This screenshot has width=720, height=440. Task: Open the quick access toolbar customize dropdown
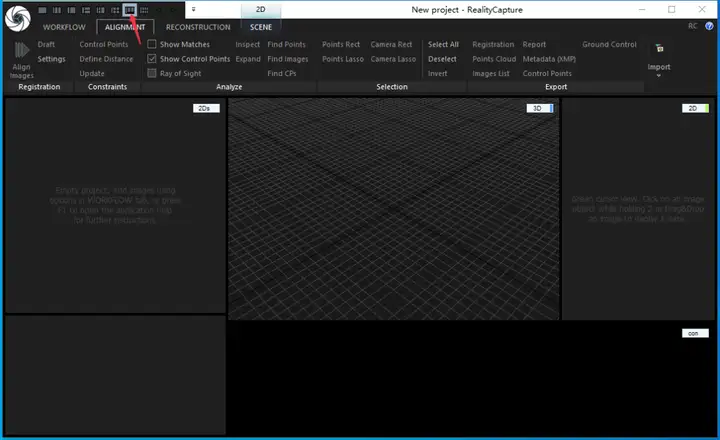point(193,10)
